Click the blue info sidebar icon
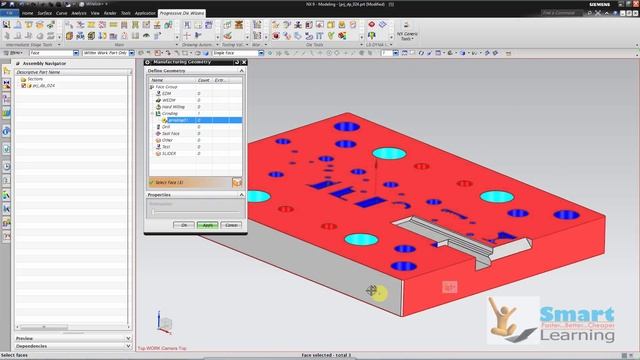Viewport: 640px width, 360px height. point(7,131)
